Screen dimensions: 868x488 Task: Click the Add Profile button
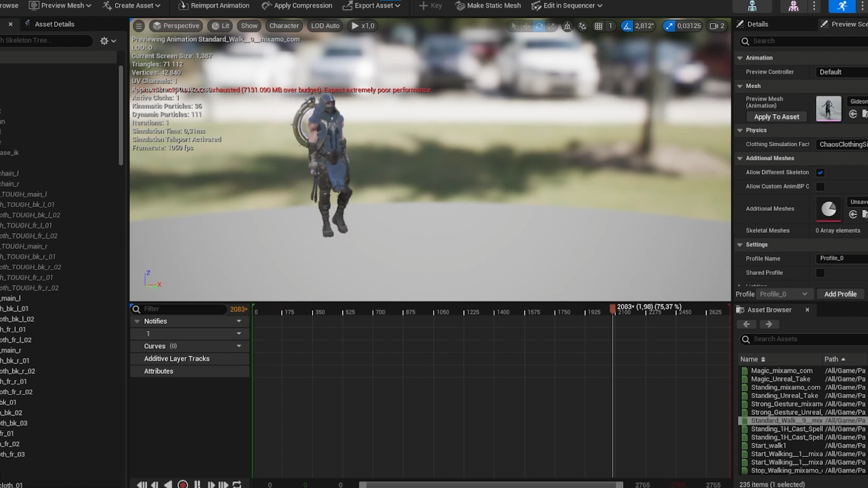(x=840, y=294)
